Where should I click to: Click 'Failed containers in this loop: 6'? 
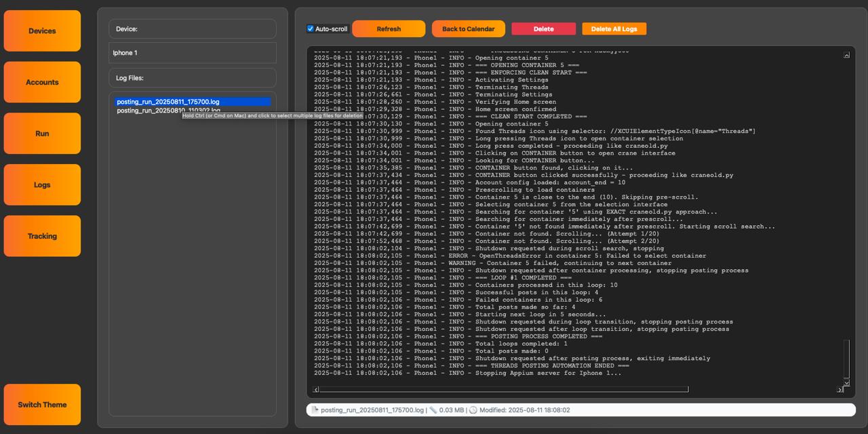458,300
